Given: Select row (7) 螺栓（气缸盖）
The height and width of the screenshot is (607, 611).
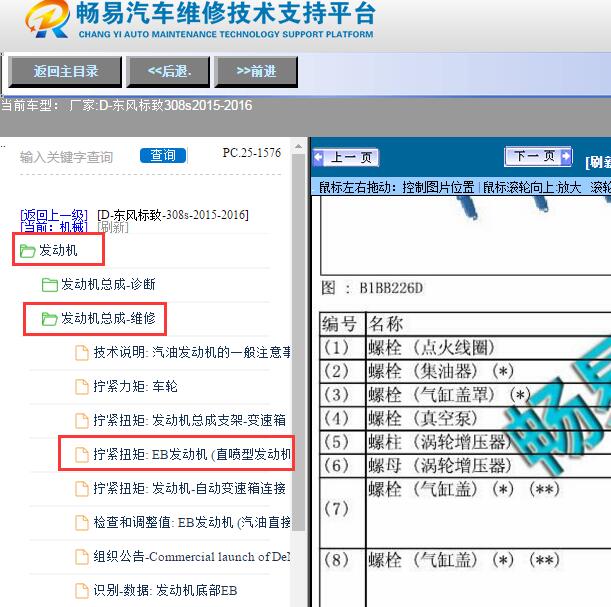Looking at the screenshot, I should (465, 512).
